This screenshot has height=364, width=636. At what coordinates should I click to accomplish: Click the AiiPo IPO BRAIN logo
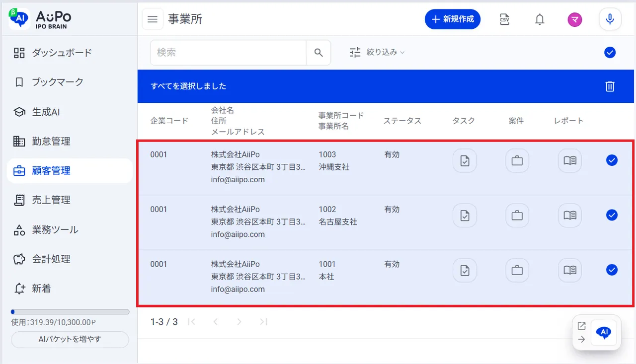40,19
